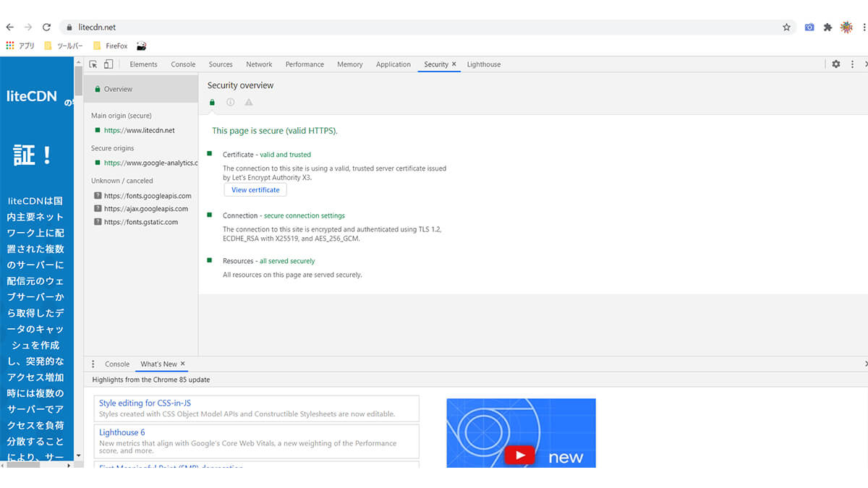Bookmark this page with the star icon
This screenshot has height=488, width=868.
click(786, 27)
